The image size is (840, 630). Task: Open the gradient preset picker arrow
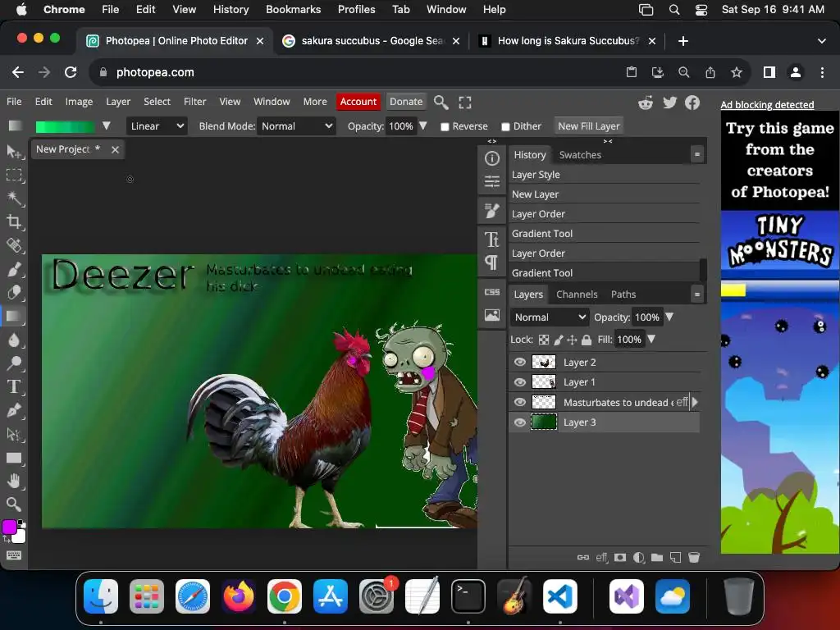(106, 126)
